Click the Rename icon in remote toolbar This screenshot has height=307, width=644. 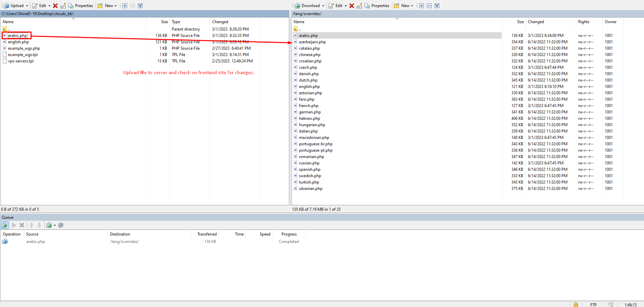pos(359,6)
